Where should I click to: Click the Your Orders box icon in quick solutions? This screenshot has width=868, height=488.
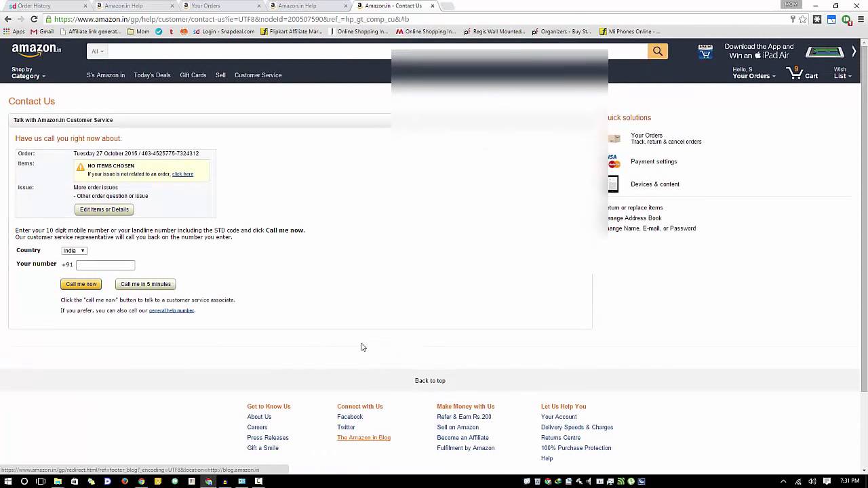tap(614, 138)
